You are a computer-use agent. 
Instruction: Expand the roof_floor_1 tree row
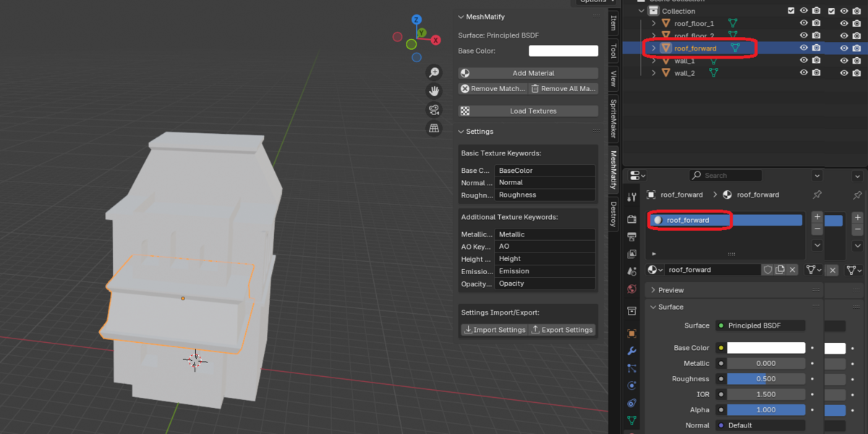(654, 24)
